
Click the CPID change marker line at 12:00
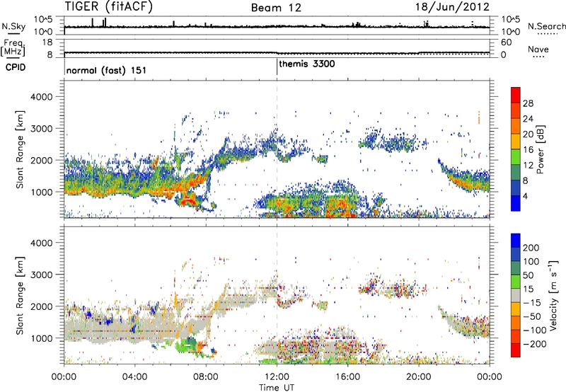coord(277,67)
